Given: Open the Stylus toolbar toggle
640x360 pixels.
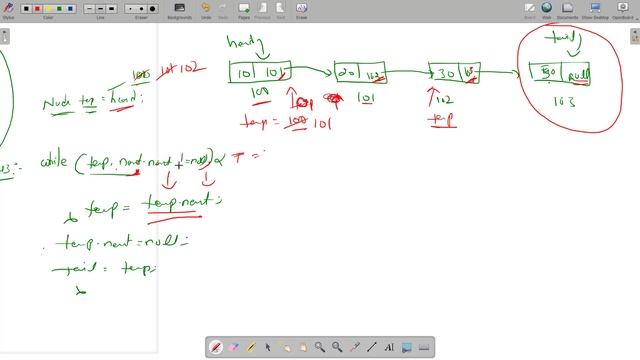Looking at the screenshot, I should coord(8,10).
